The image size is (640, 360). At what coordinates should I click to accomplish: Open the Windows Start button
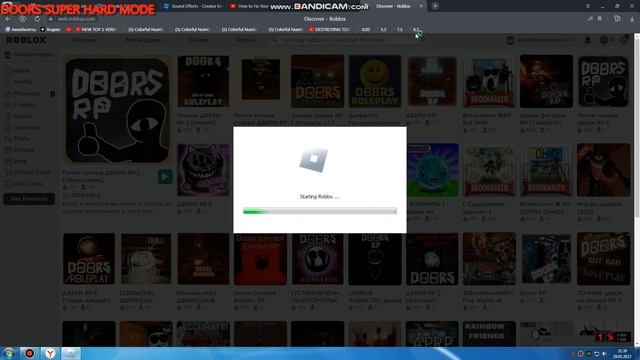pos(8,353)
